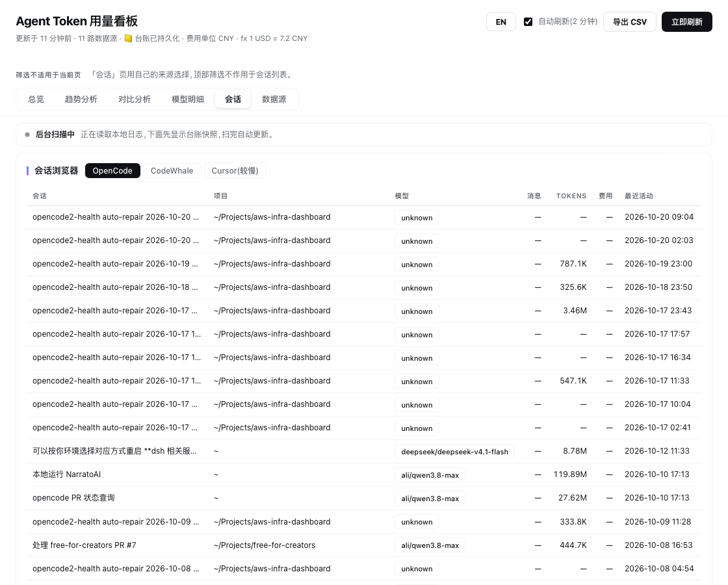
Task: Open the 对比分析 tab
Action: tap(135, 99)
